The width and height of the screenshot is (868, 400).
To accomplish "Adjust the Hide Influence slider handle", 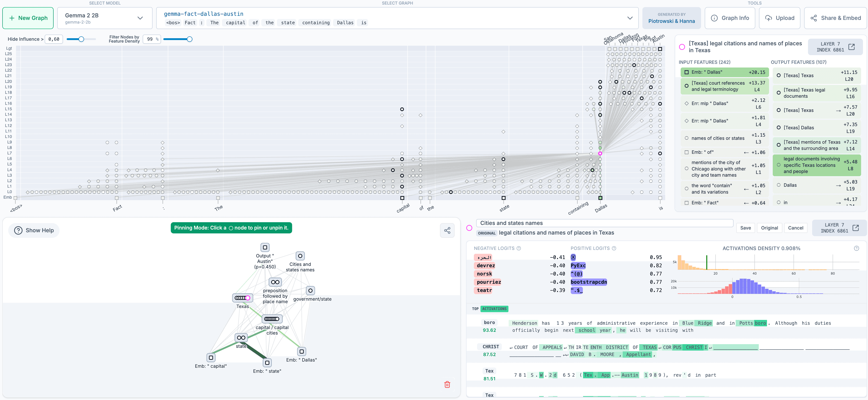I will 81,39.
